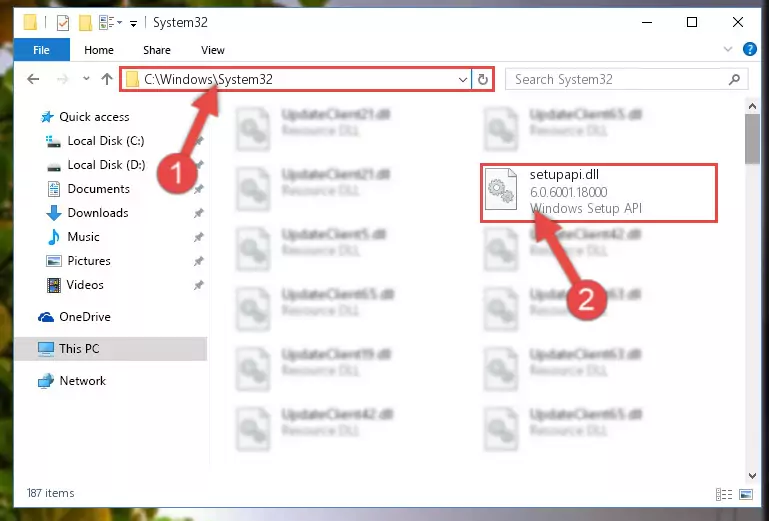Click the scroll down arrow of the file list
Screen dimensions: 769x521
tap(752, 475)
